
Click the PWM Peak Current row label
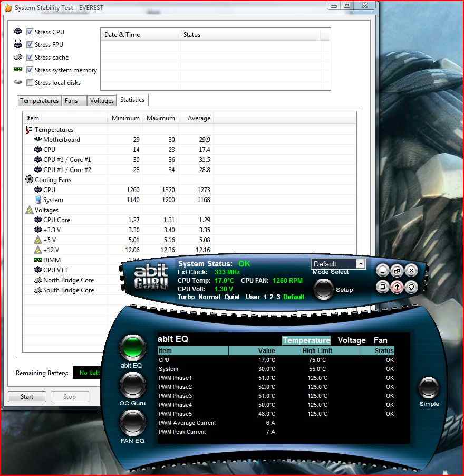(x=182, y=432)
